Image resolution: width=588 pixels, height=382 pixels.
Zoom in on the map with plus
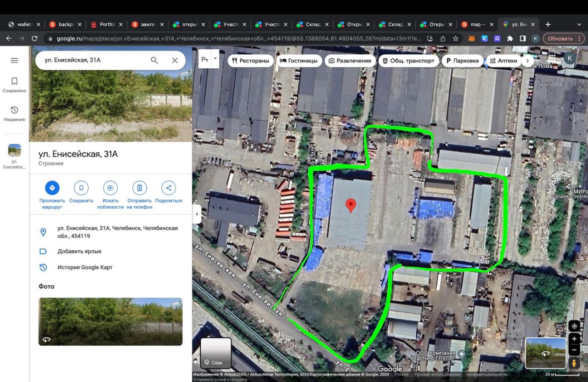[x=574, y=338]
